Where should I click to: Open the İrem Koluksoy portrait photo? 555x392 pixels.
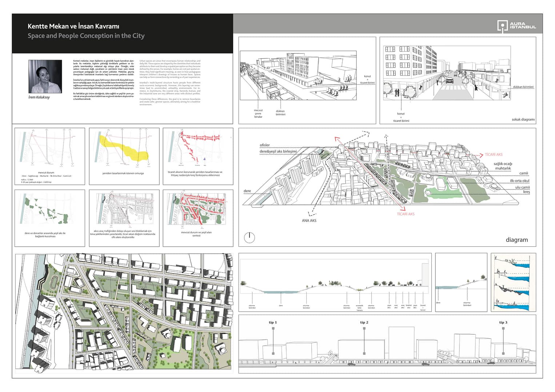click(45, 77)
